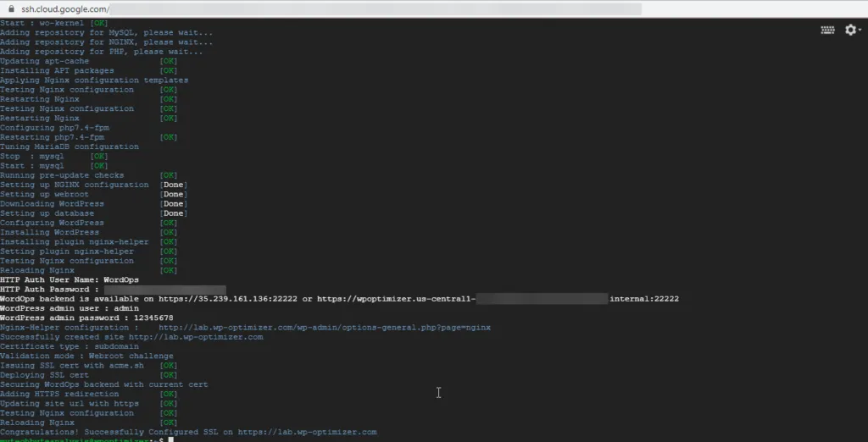Image resolution: width=868 pixels, height=442 pixels.
Task: Select the text 'WordPress admin password : 12345678'
Action: [x=86, y=318]
